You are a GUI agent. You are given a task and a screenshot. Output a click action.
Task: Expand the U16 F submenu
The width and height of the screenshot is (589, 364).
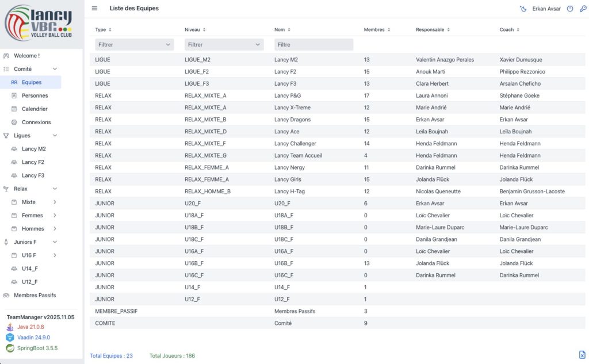(55, 255)
